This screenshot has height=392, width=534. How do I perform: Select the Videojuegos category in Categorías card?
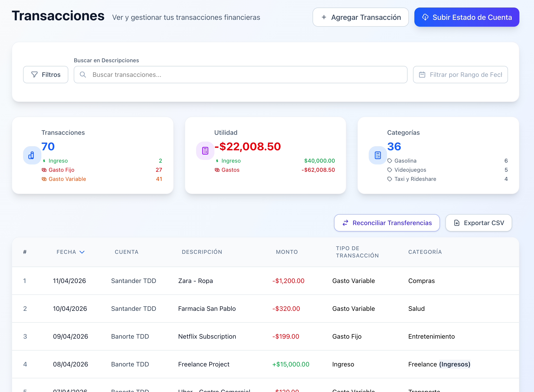(x=410, y=170)
